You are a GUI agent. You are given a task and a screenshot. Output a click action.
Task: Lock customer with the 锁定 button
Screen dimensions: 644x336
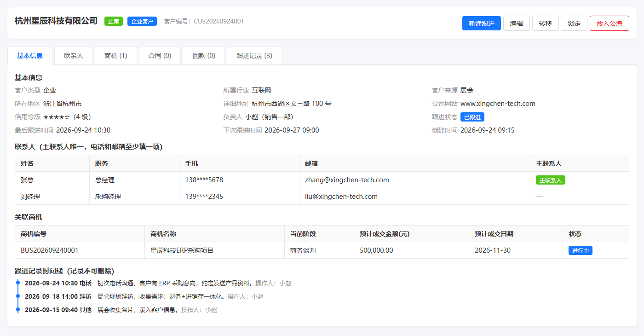[574, 23]
